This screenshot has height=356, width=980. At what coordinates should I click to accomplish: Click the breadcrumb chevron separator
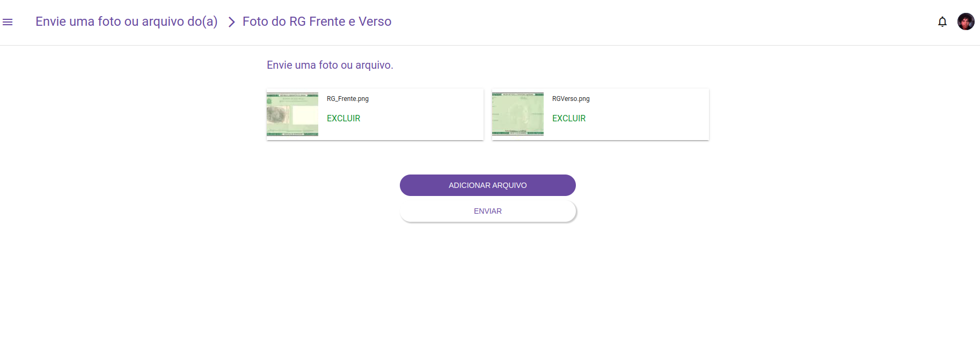coord(231,22)
